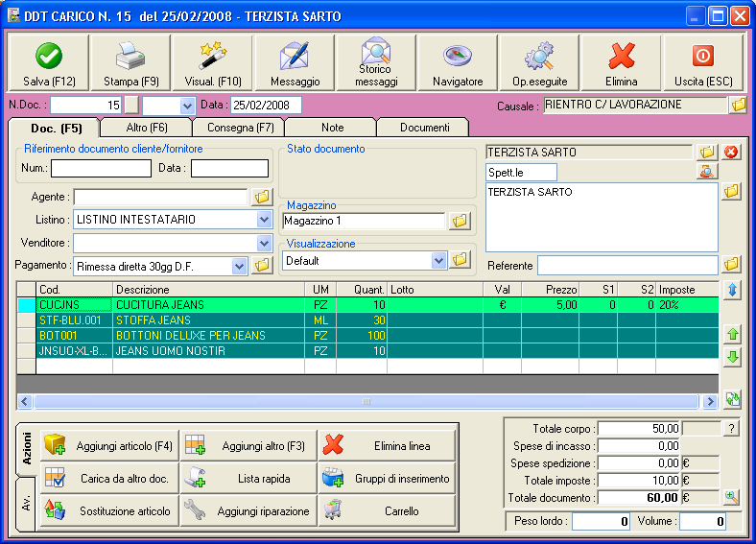Click the Stampa (F9) printer icon
Viewport: 756px width, 544px height.
click(x=130, y=57)
